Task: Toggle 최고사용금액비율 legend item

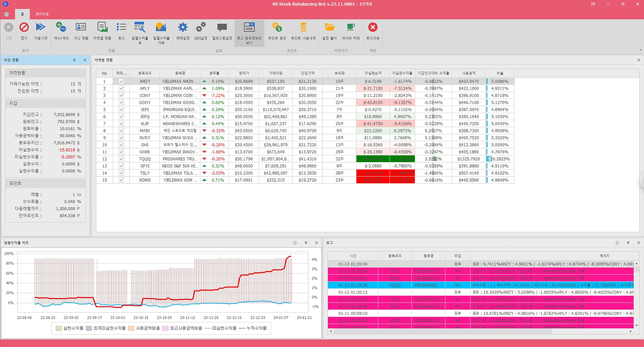Action: pyautogui.click(x=182, y=328)
